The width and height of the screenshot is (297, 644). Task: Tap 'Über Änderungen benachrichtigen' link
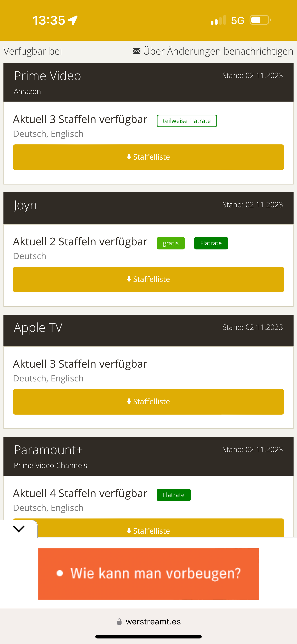point(218,51)
